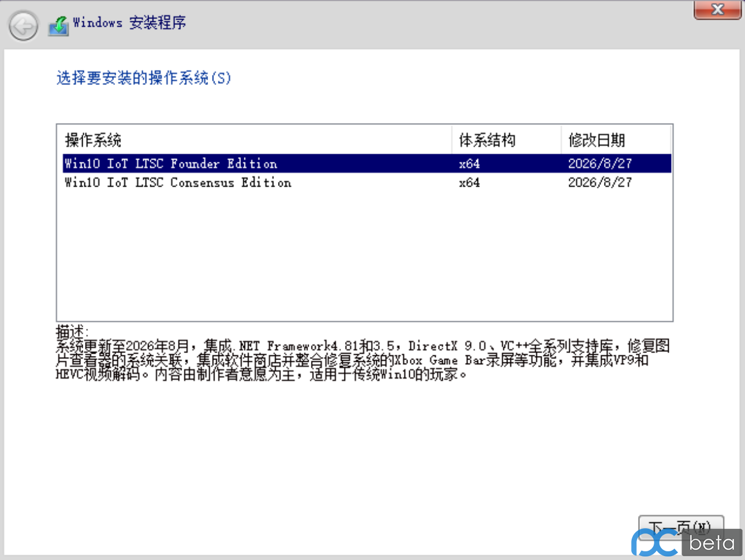Click the 描述: label
Viewport: 745px width, 560px height.
[x=72, y=332]
